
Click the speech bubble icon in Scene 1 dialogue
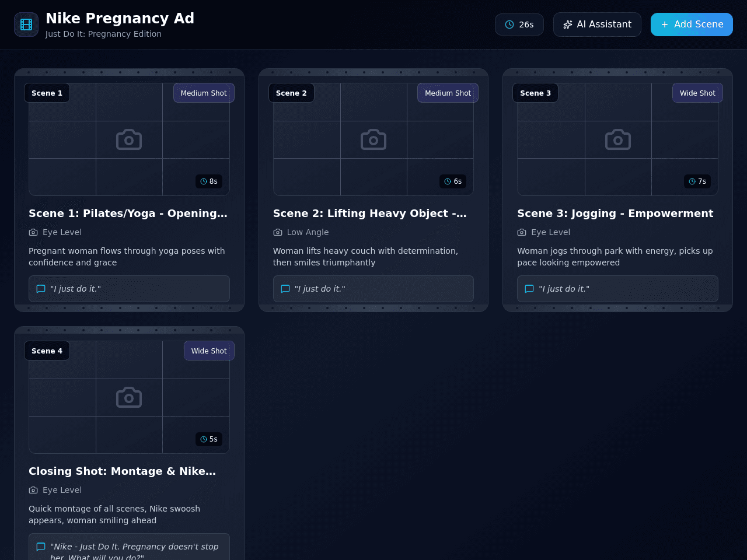coord(41,289)
